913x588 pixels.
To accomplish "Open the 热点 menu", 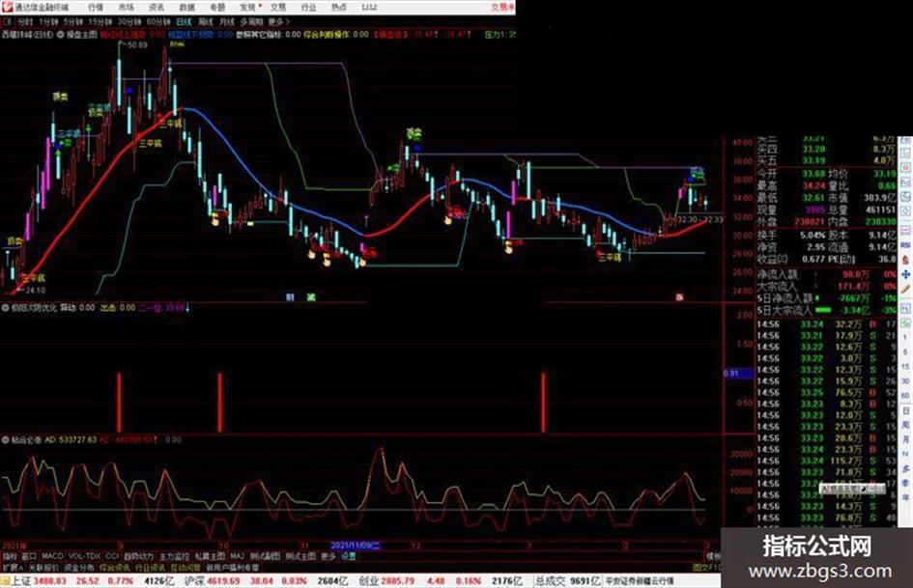I will [339, 7].
